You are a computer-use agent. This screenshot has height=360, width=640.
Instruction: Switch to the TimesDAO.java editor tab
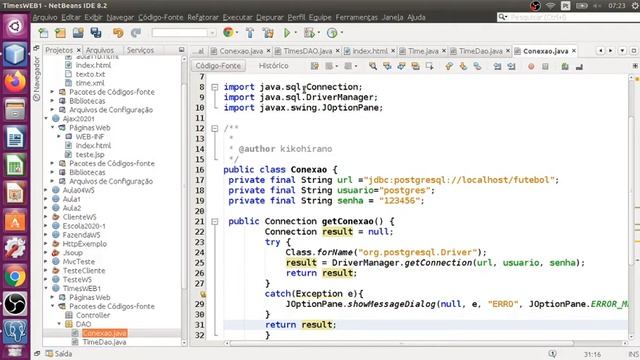pyautogui.click(x=307, y=51)
